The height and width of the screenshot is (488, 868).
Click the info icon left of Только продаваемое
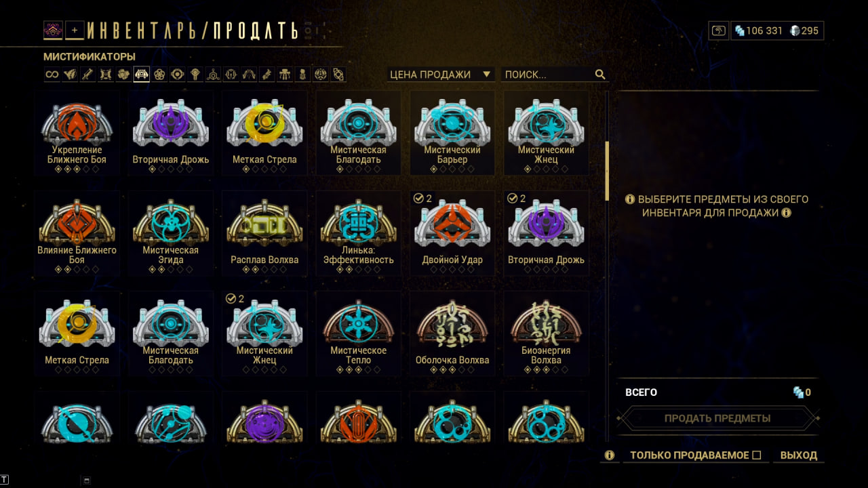point(609,455)
